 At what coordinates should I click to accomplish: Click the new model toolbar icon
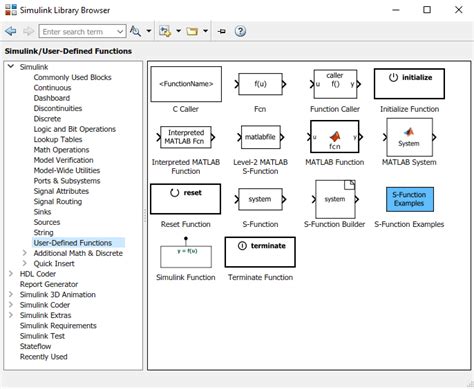[165, 31]
